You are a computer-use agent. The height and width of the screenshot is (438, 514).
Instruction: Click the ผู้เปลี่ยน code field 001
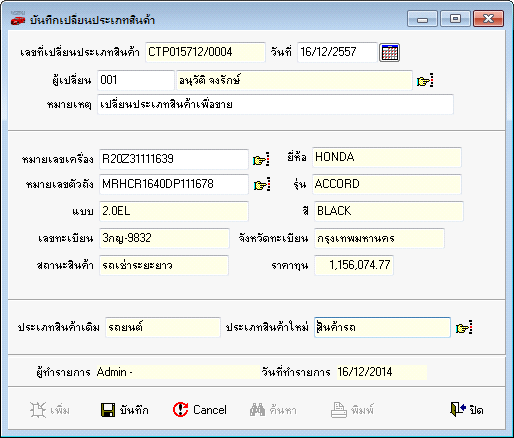[136, 80]
